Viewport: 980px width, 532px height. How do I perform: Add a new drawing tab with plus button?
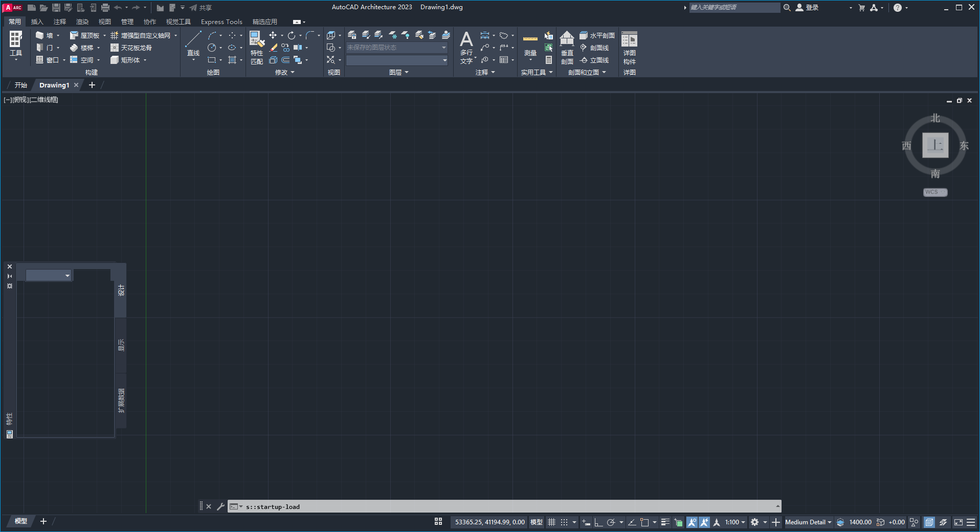click(x=92, y=85)
